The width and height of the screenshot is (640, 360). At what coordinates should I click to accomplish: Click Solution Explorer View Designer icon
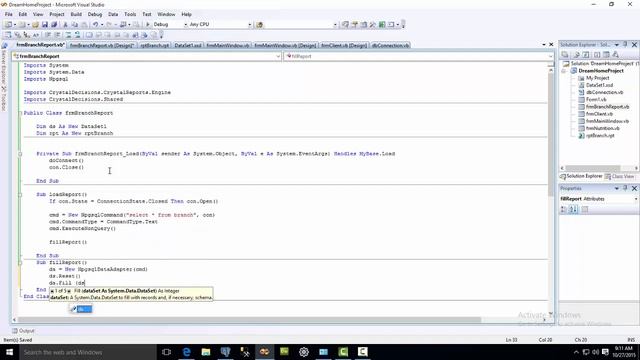point(606,54)
